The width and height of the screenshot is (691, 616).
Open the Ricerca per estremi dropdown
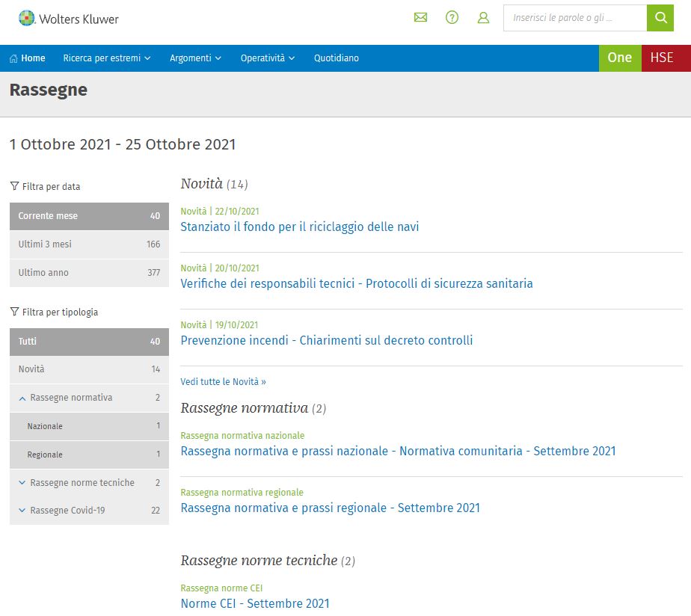click(x=107, y=58)
